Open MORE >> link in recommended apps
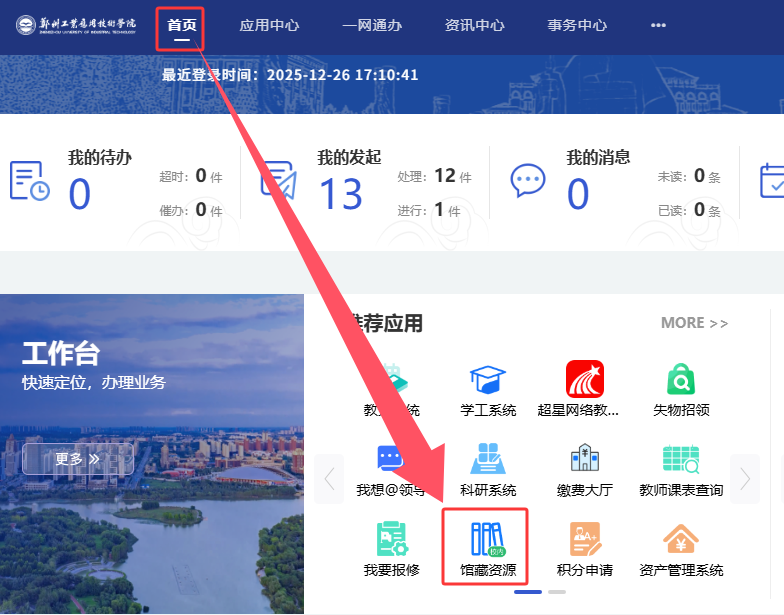This screenshot has height=615, width=784. (x=694, y=323)
